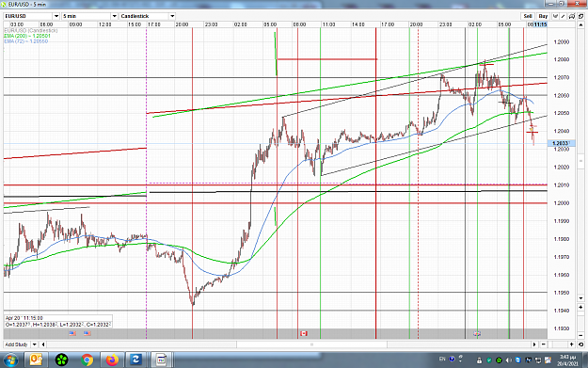Click the first US flag event marker
Screen dimensions: 588x368
[72, 333]
